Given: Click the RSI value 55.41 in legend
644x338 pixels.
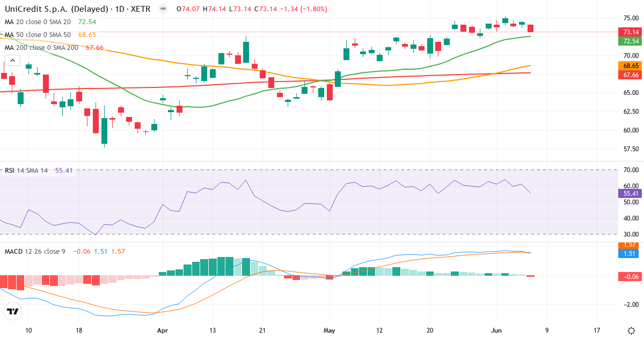Looking at the screenshot, I should point(64,171).
